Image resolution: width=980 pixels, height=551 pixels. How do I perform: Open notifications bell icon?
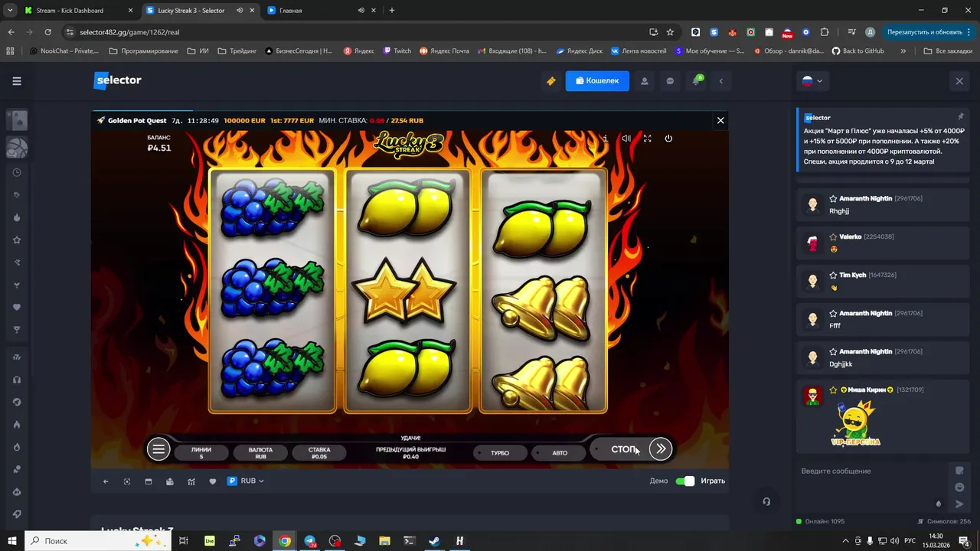[696, 81]
